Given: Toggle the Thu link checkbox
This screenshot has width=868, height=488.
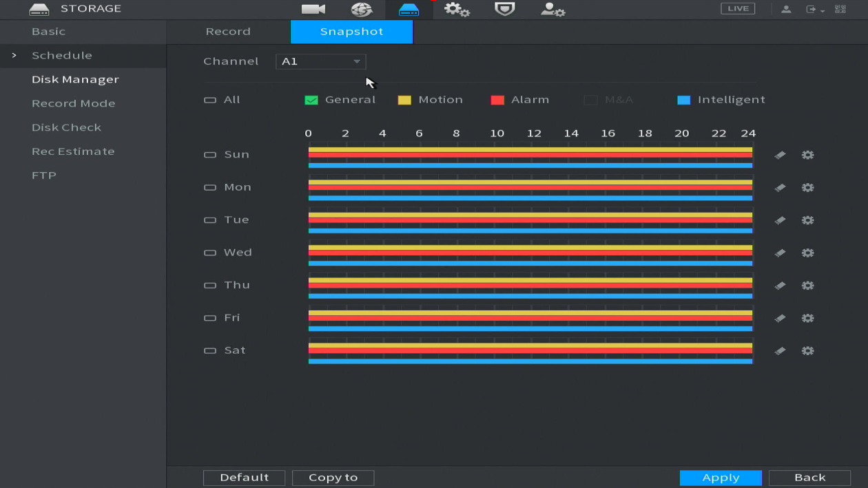Looking at the screenshot, I should 210,286.
